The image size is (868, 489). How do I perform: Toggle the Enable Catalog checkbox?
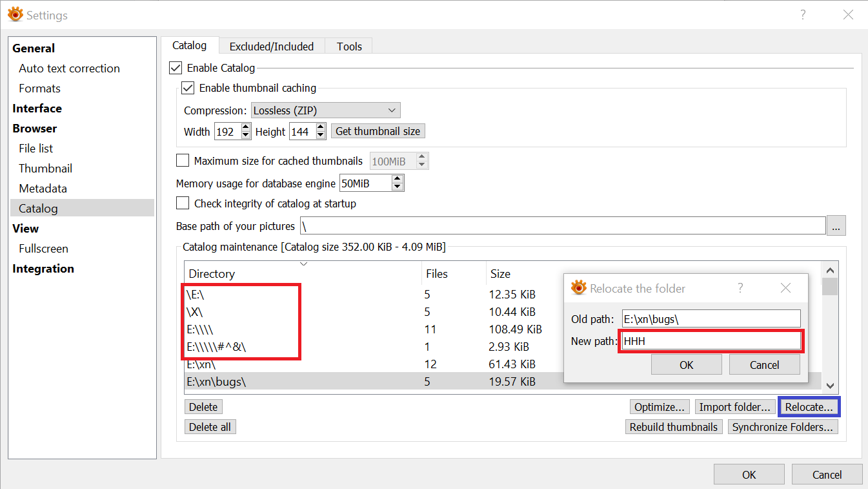176,68
